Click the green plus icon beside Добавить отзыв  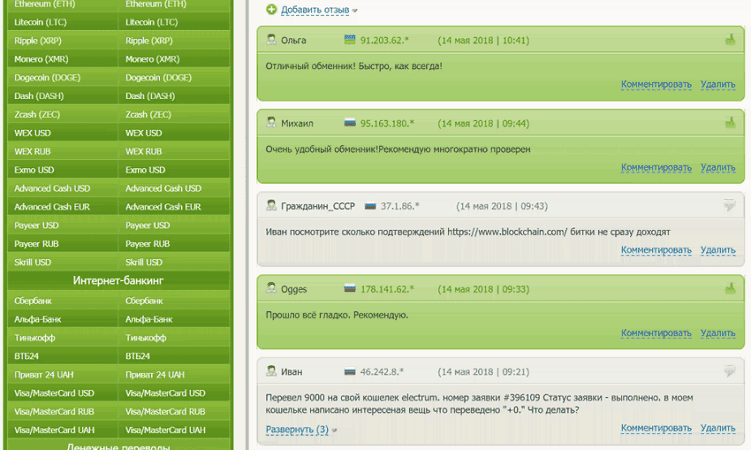coord(272,10)
